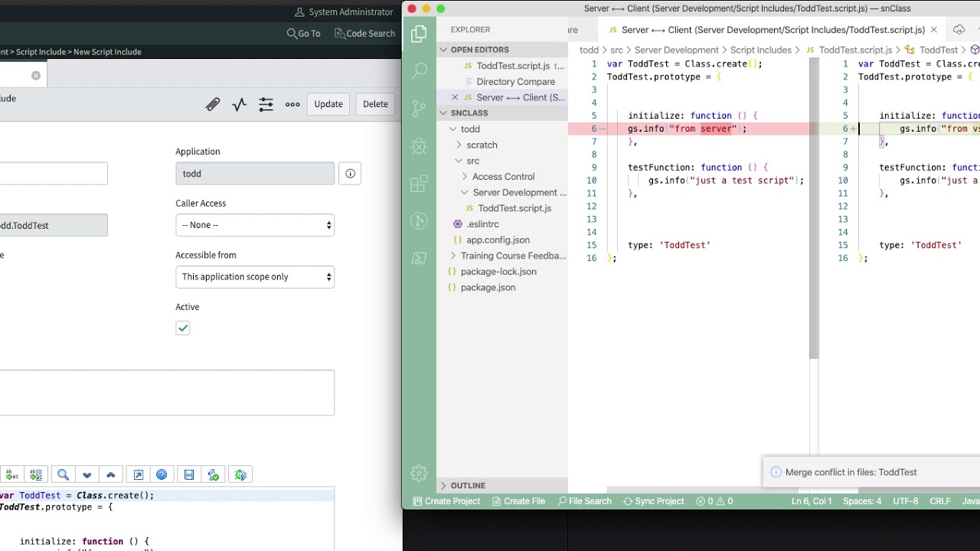Open the .eslintrc file

point(502,224)
